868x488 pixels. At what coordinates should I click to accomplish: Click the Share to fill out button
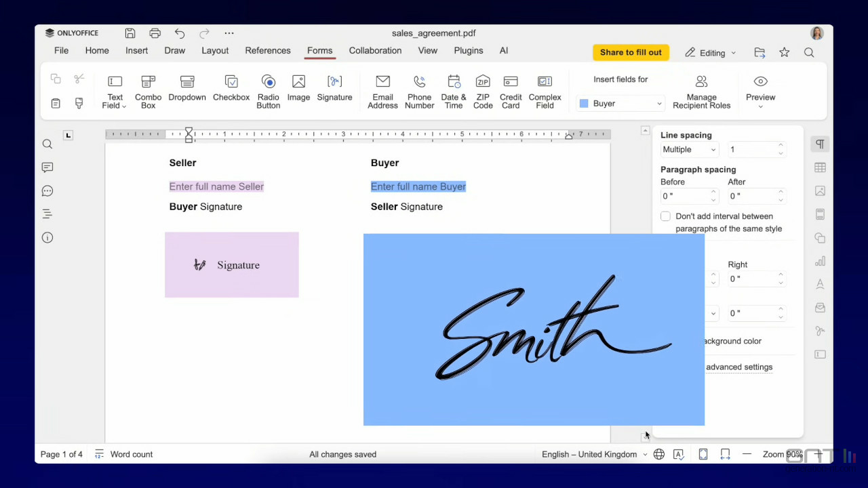point(630,52)
